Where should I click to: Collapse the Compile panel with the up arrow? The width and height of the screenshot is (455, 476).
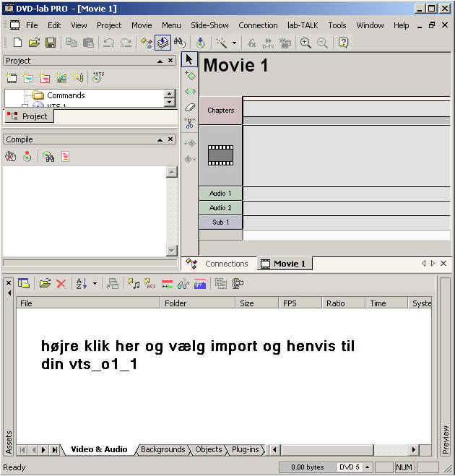(160, 139)
